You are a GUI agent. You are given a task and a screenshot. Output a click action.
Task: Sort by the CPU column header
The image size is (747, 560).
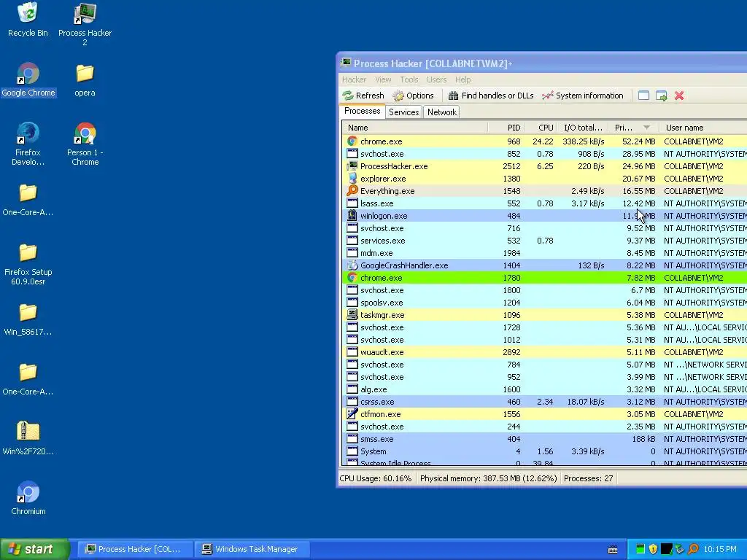[x=541, y=128]
